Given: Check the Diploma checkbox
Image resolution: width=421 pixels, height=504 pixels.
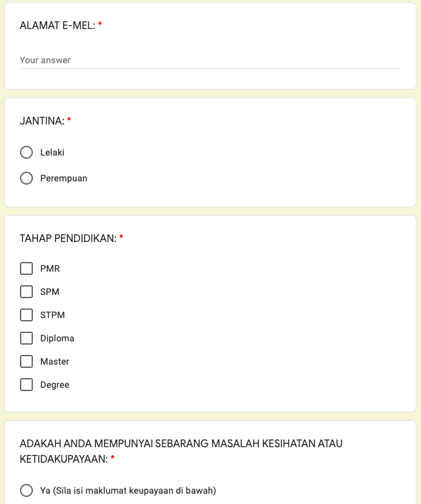Looking at the screenshot, I should [26, 338].
